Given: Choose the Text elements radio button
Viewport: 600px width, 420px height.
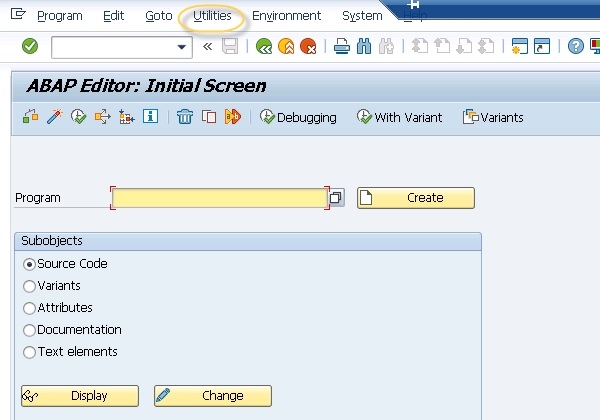Looking at the screenshot, I should click(29, 352).
